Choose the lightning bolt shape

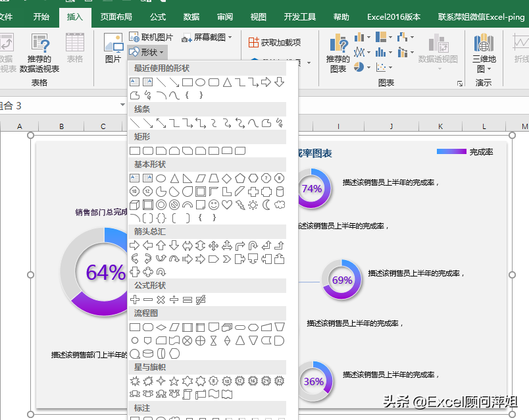click(x=240, y=205)
